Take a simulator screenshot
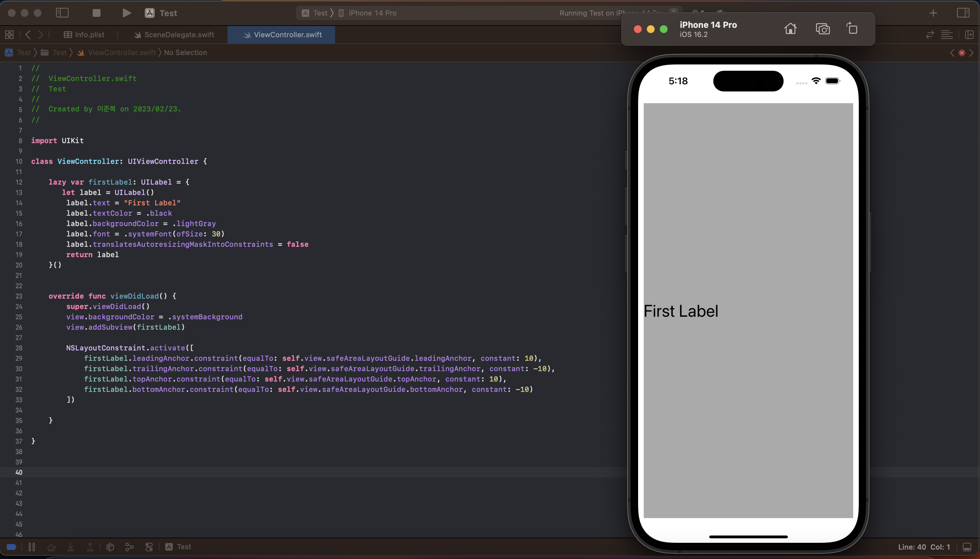Viewport: 980px width, 559px height. 822,29
